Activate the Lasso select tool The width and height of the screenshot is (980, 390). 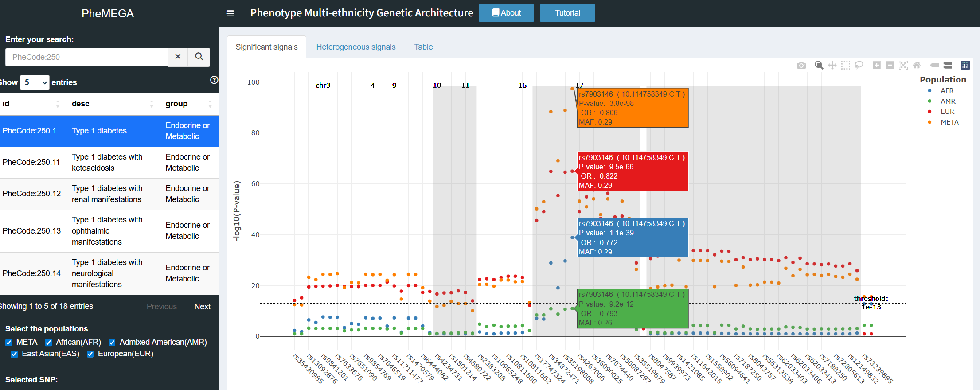tap(859, 66)
